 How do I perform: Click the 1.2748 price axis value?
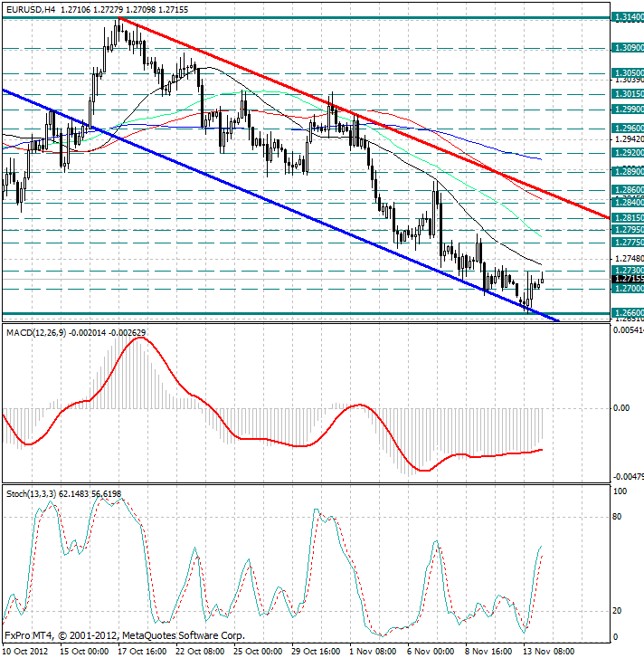pos(629,259)
